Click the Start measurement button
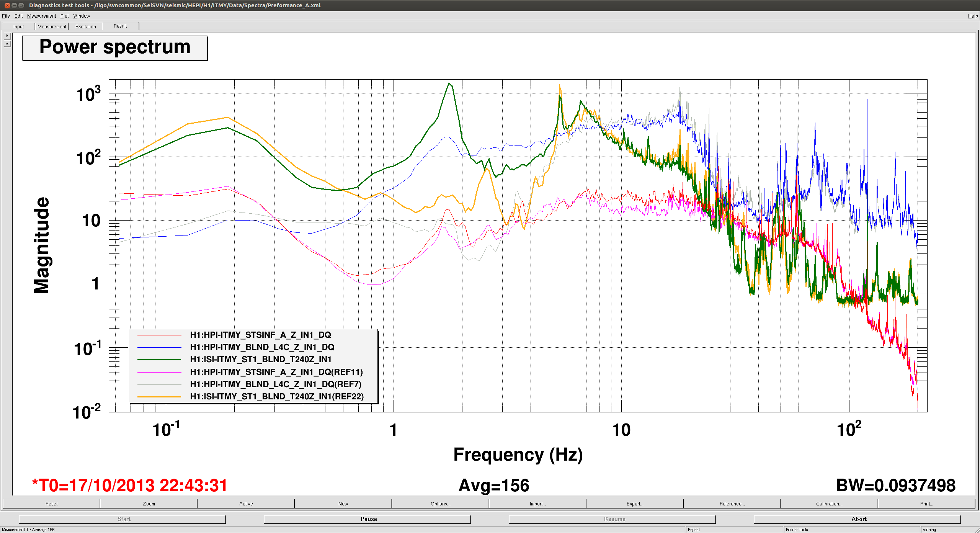This screenshot has width=980, height=533. [122, 519]
